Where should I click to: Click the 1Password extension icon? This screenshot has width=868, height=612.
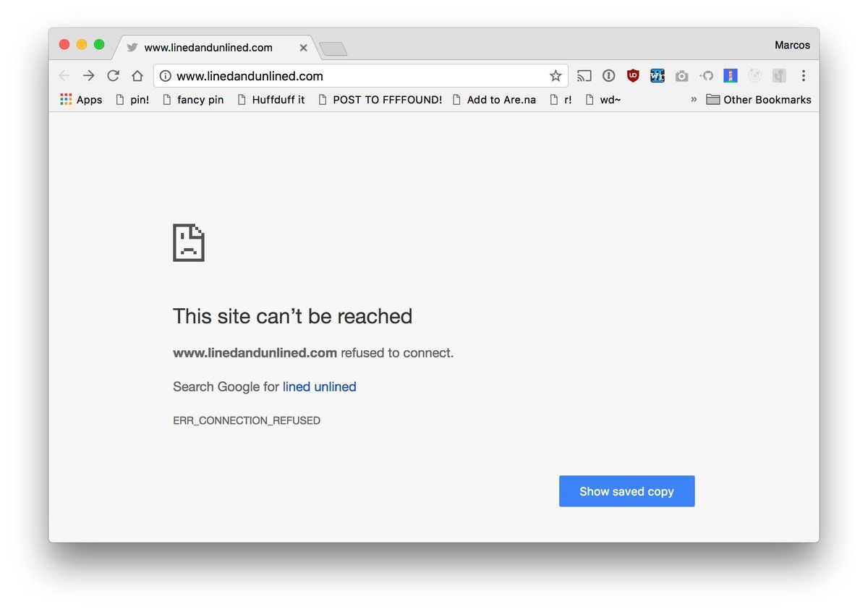(609, 76)
